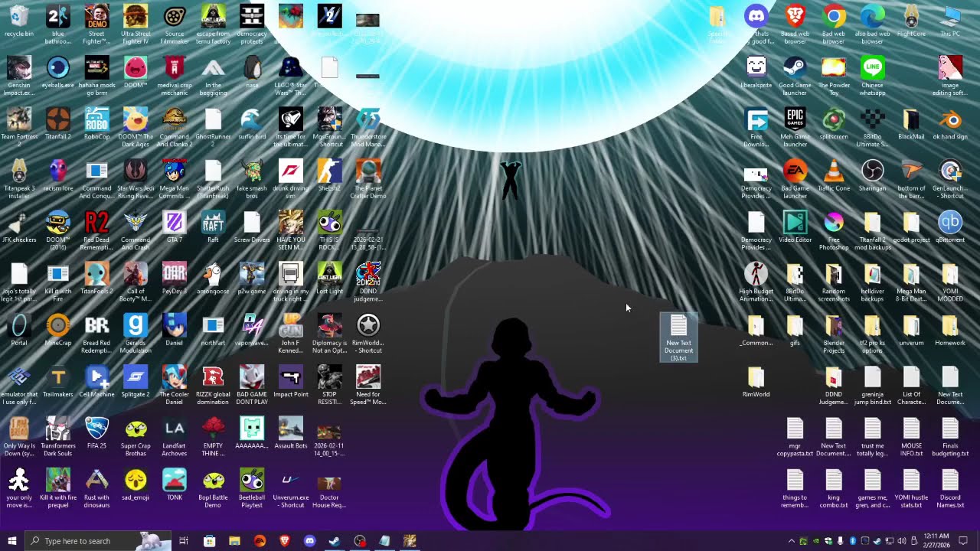This screenshot has width=980, height=551.
Task: Select the Splitgate 2 desktop icon
Action: (x=136, y=382)
